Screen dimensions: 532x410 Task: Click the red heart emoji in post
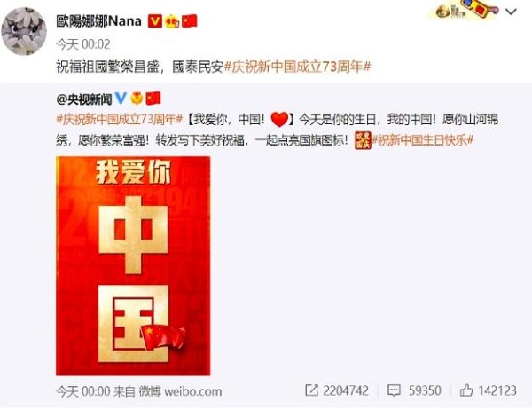tap(280, 120)
